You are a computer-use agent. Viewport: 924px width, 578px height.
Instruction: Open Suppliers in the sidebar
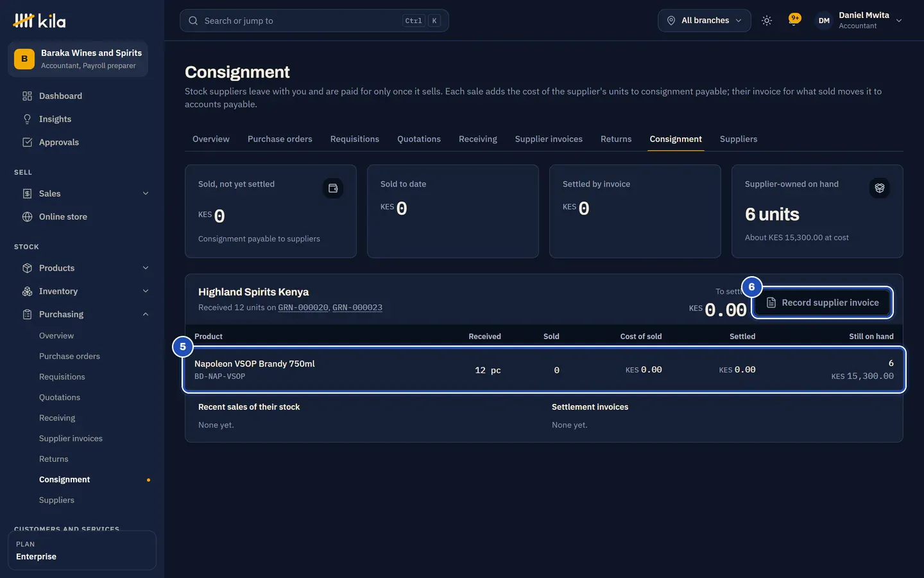click(56, 500)
